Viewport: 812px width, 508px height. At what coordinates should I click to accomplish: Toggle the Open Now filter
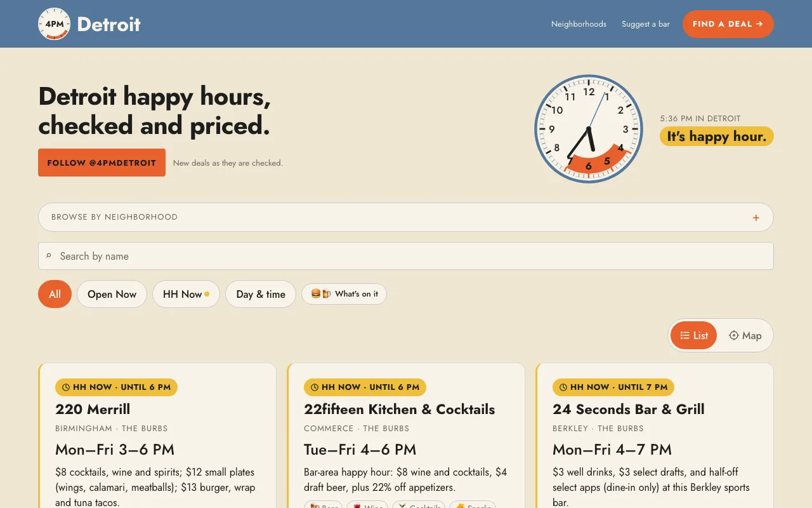112,294
